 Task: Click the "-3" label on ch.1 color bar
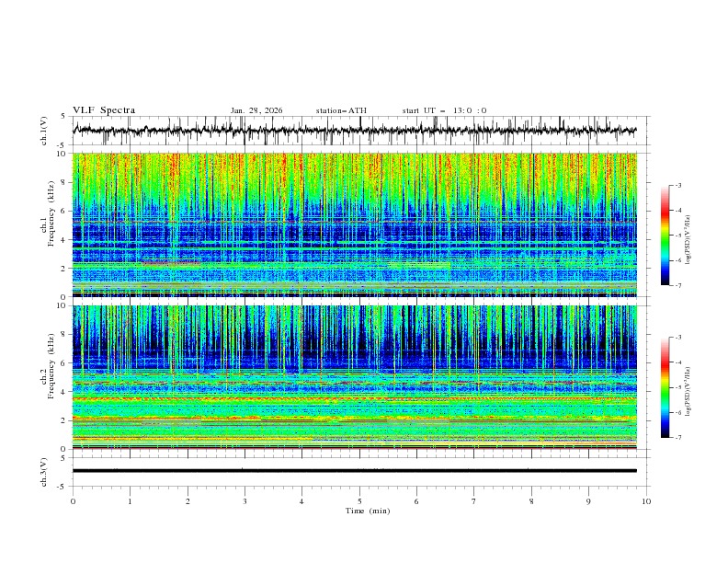pos(677,185)
